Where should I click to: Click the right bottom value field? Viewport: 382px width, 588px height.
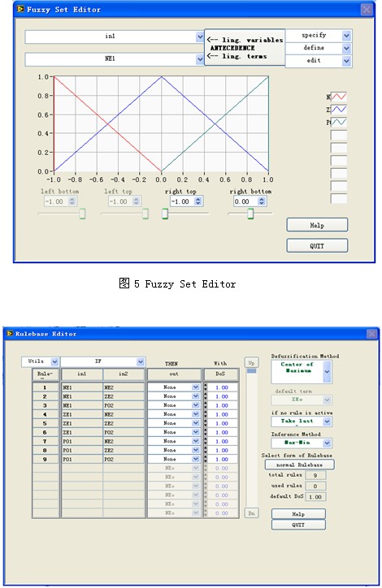pos(245,201)
